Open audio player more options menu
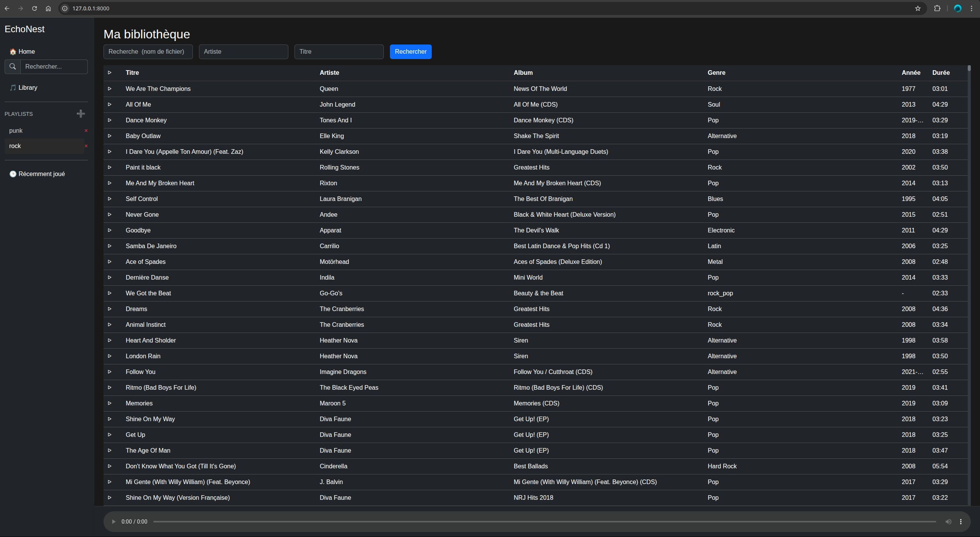Screen dimensions: 980x537 pyautogui.click(x=961, y=522)
